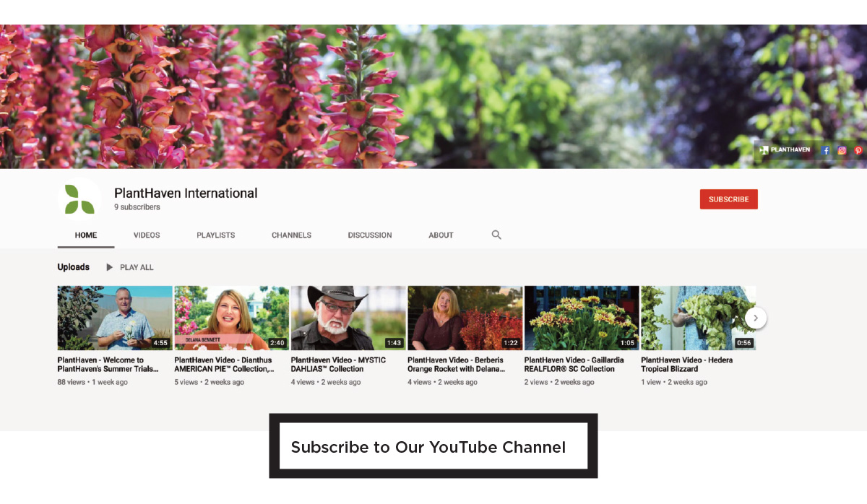Click title 'PlantHaven Video - Berberis Orange Rocket'
Screen dimensions: 867x504
[457, 365]
